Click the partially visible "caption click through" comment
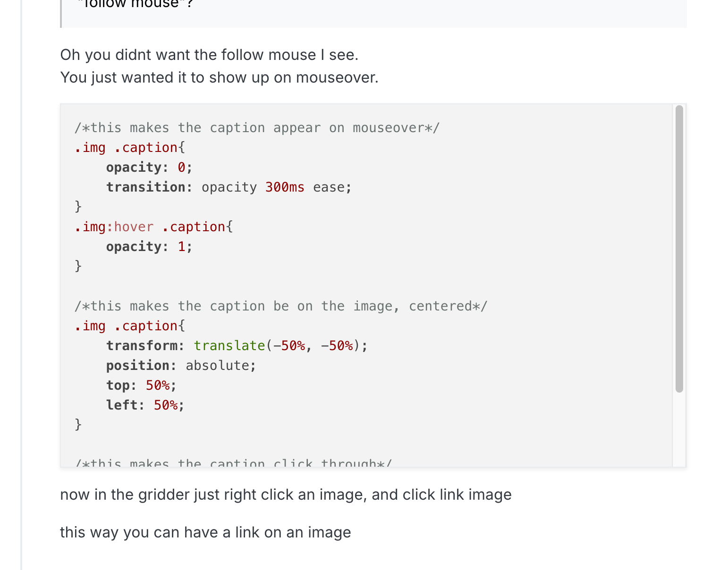This screenshot has height=570, width=728. 233,463
